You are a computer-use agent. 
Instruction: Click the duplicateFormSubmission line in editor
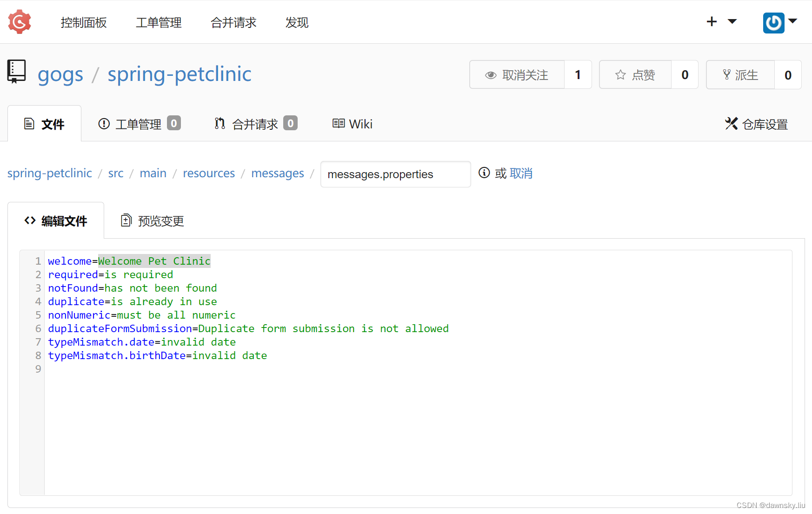248,328
